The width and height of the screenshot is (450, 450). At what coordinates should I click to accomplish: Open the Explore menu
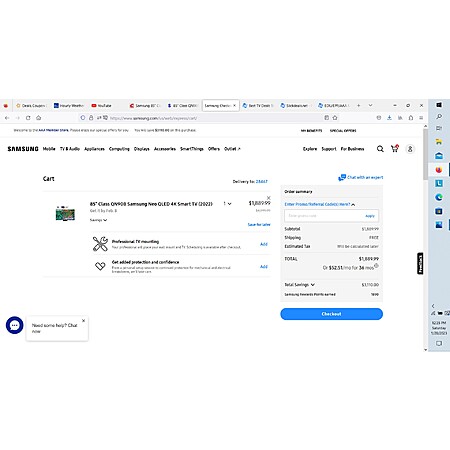pos(310,149)
